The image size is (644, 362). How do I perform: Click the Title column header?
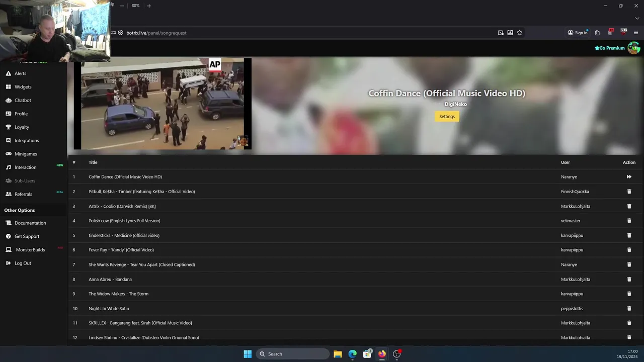pyautogui.click(x=93, y=162)
